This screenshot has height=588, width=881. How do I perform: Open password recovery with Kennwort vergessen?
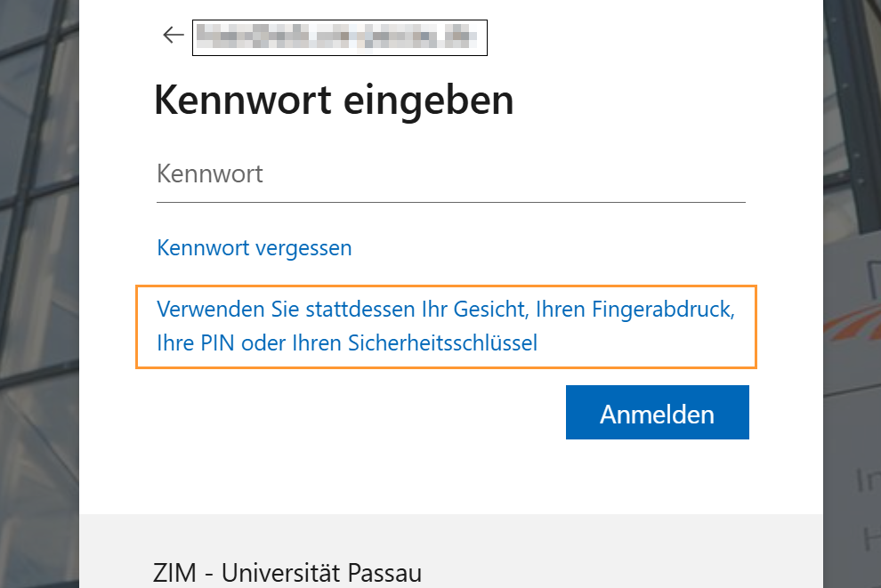pos(254,247)
